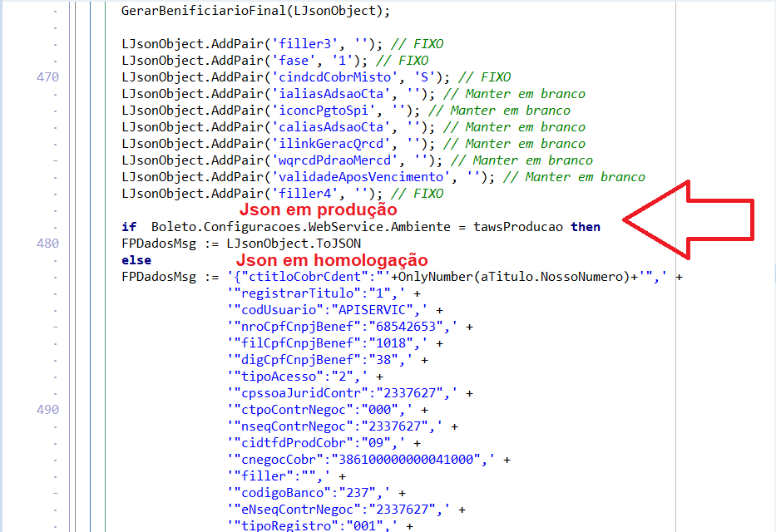Screen dimensions: 776x532
Task: Click the line adding pair 'filler4'
Action: coord(282,194)
